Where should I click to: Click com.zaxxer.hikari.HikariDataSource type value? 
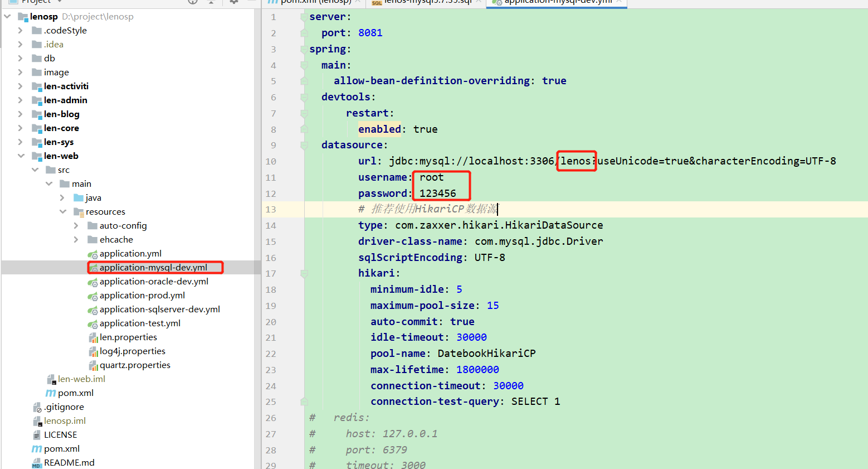pyautogui.click(x=499, y=225)
